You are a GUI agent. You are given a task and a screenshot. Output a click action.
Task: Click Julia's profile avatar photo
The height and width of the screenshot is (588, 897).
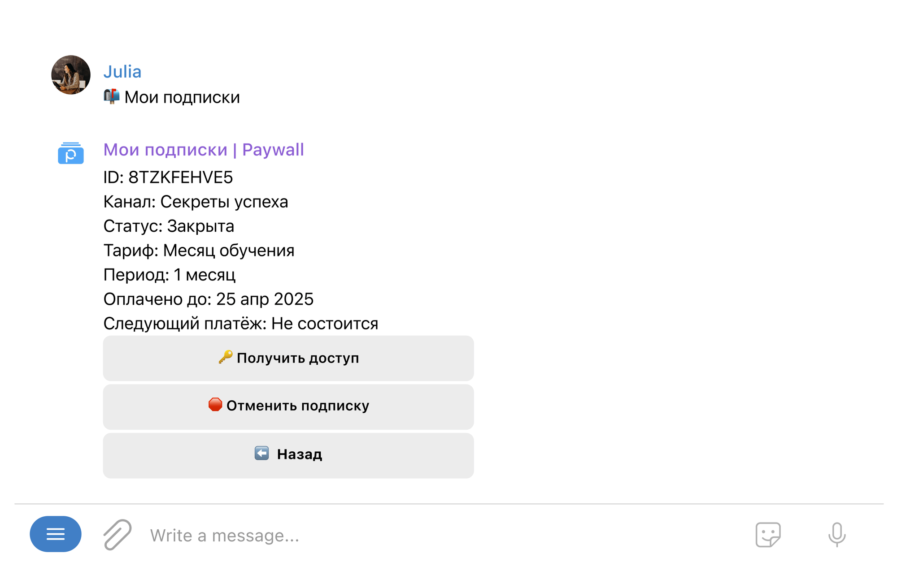71,75
